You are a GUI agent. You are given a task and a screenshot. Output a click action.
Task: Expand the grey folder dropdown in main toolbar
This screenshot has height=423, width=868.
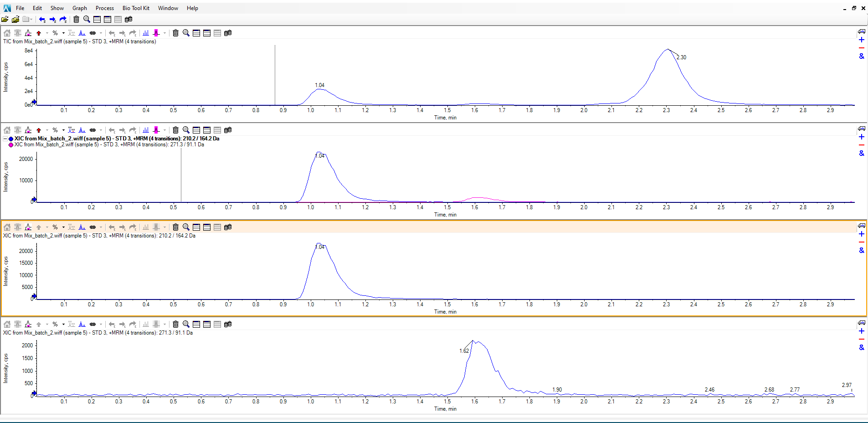31,20
